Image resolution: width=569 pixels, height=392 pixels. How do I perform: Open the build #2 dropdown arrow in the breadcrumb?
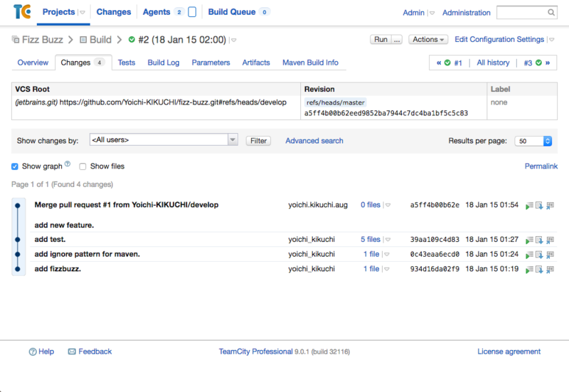pyautogui.click(x=234, y=40)
